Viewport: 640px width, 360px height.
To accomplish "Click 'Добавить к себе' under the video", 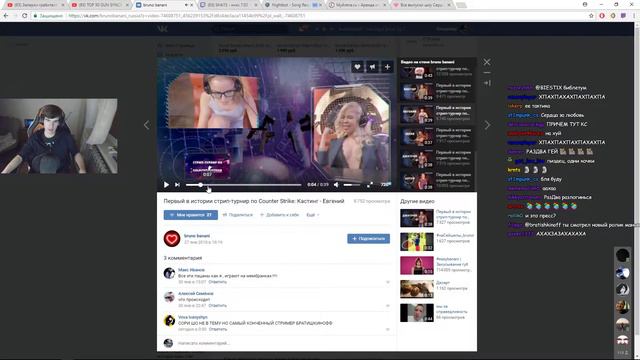I will 280,215.
